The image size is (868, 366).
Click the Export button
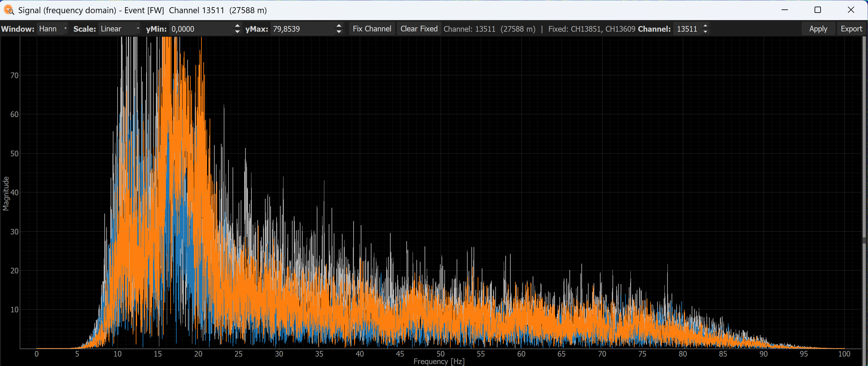point(851,29)
